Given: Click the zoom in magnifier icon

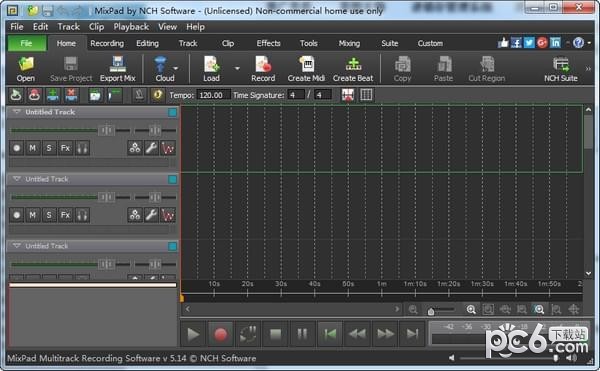Looking at the screenshot, I should [x=471, y=309].
